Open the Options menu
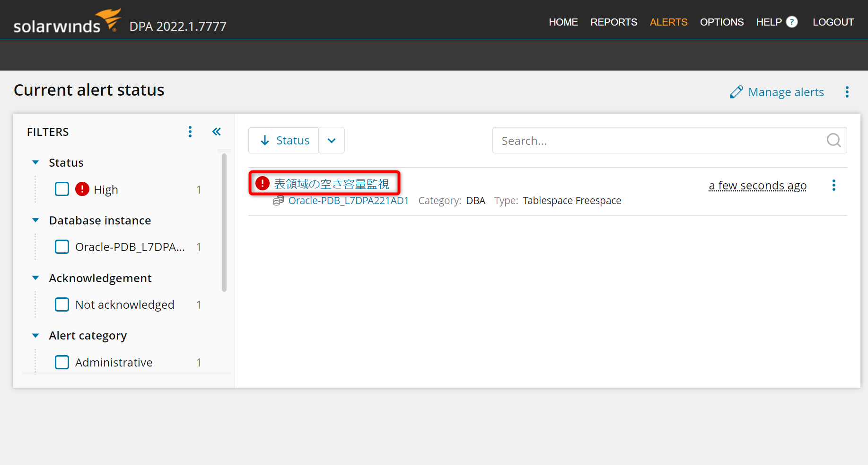868x465 pixels. [721, 22]
